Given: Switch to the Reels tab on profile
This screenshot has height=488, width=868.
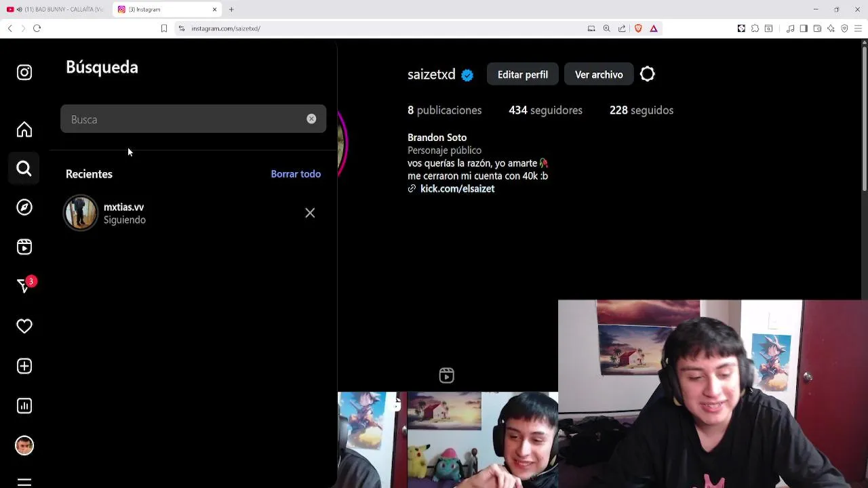Looking at the screenshot, I should coord(446,375).
